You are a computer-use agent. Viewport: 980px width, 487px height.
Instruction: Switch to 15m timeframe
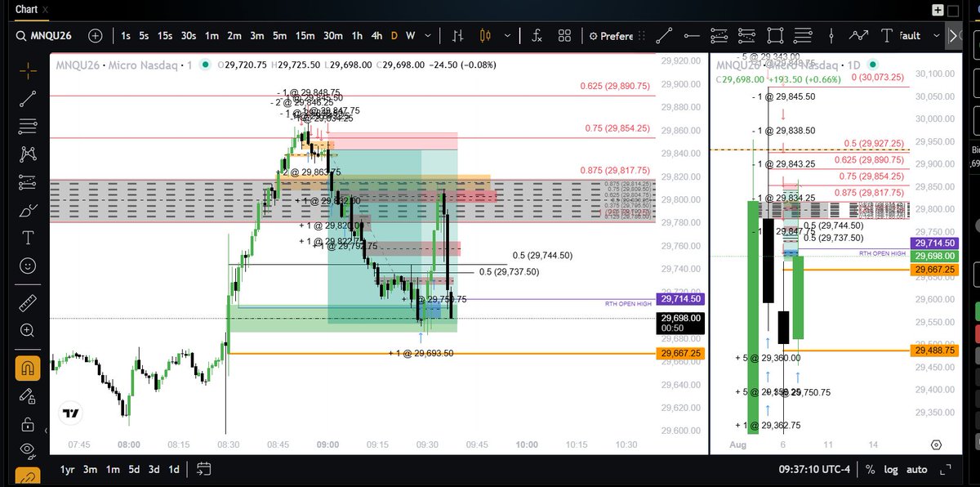coord(305,36)
